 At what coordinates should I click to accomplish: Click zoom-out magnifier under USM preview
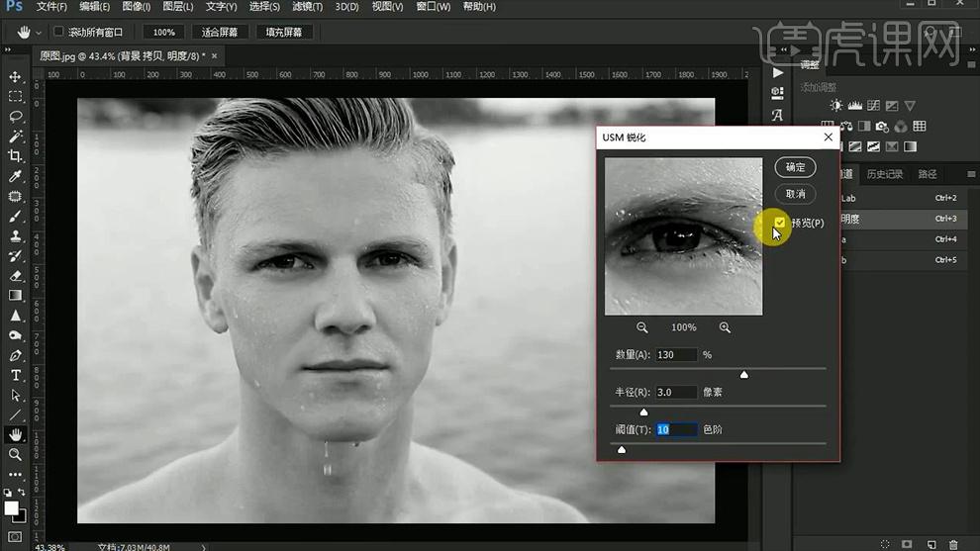tap(642, 327)
